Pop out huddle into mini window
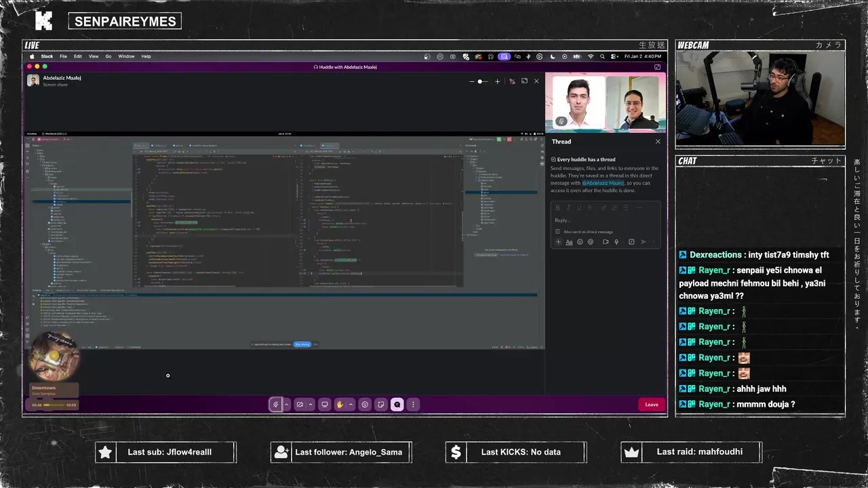868x488 pixels. (x=657, y=67)
